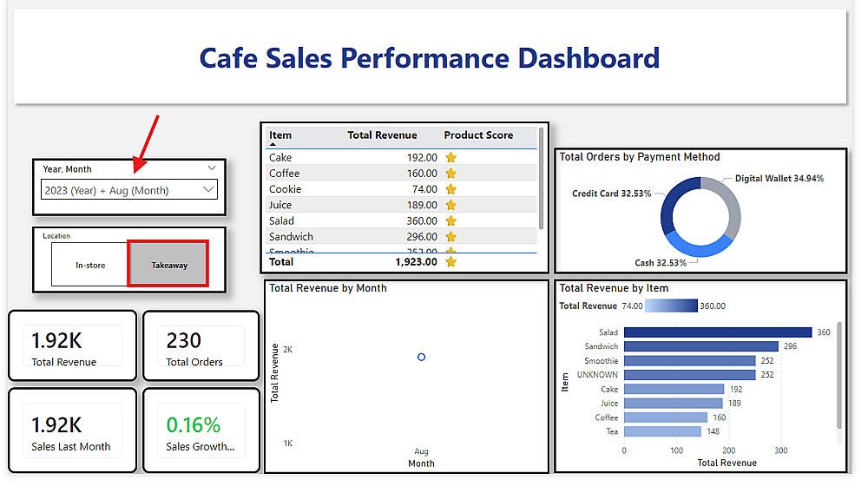
Task: Click the dropdown arrow inside the date box
Action: pos(208,190)
